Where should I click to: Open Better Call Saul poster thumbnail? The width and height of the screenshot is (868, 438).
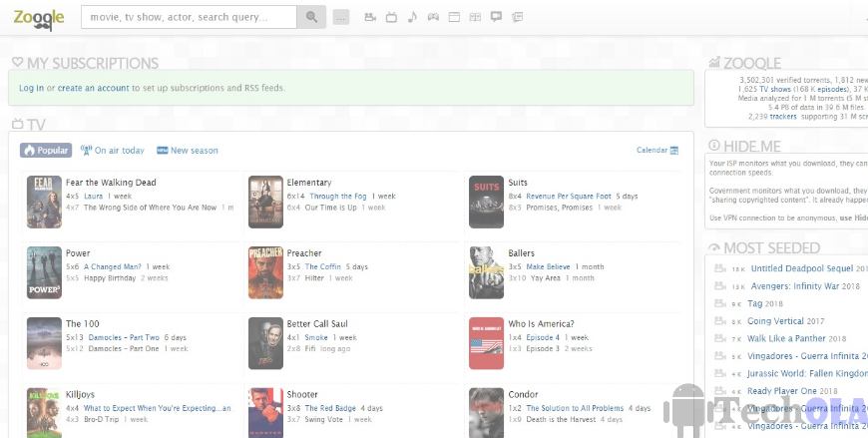(x=265, y=343)
